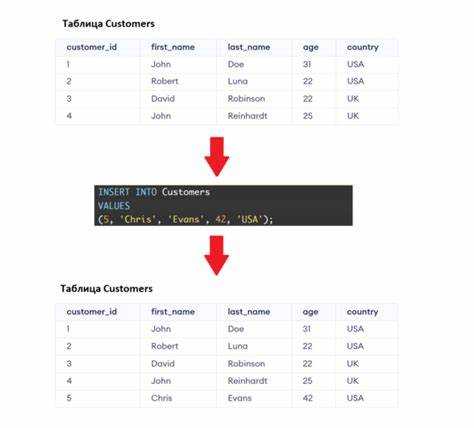The image size is (474, 428).
Task: Click the last_name header in the bottom table
Action: point(249,312)
